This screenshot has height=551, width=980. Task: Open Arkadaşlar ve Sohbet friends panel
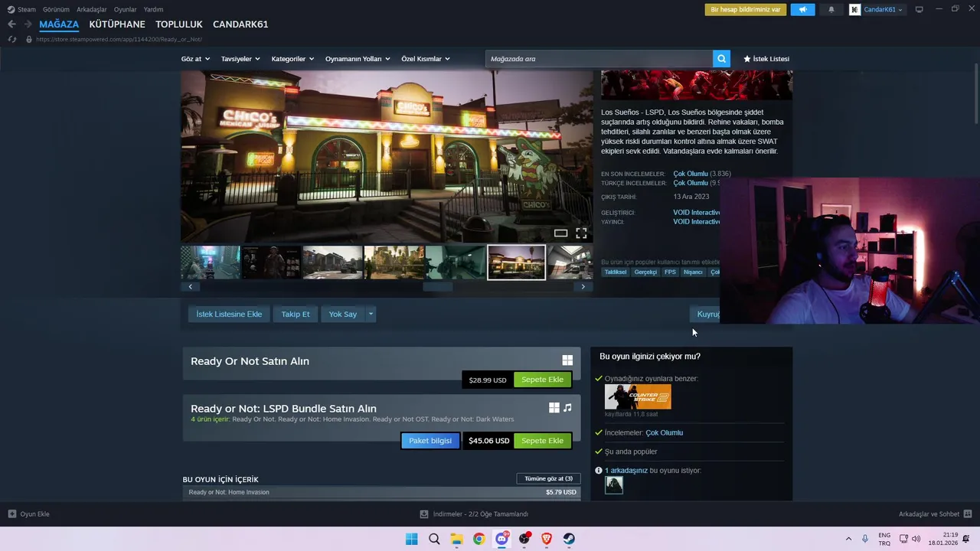(935, 514)
